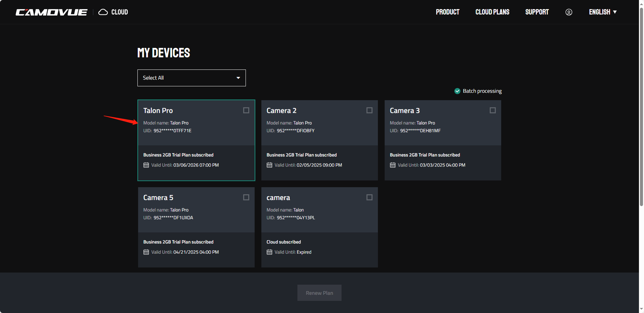Viewport: 644px width, 313px height.
Task: Open the English language dropdown
Action: (603, 12)
